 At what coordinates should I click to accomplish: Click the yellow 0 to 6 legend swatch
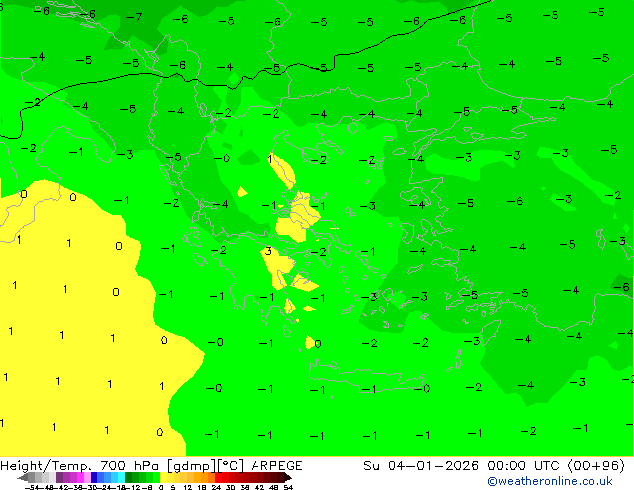coord(163,477)
